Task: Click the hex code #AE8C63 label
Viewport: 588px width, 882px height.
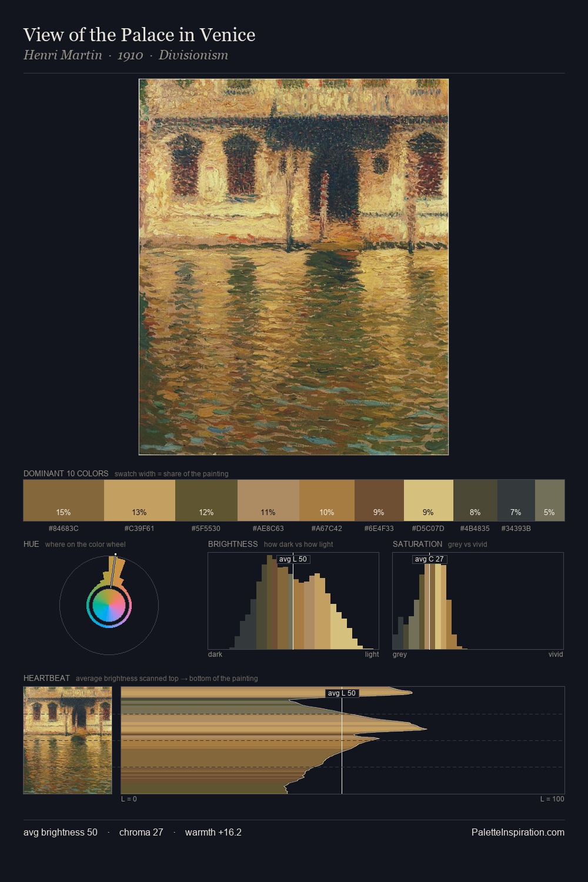Action: pos(268,529)
